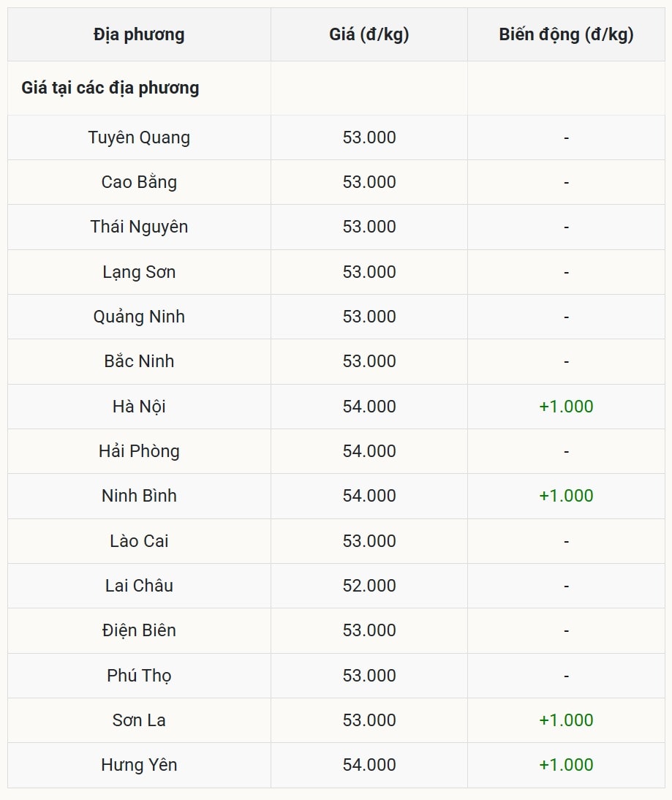Click the Lào Cai location cell
Image resolution: width=672 pixels, height=800 pixels.
pyautogui.click(x=139, y=541)
